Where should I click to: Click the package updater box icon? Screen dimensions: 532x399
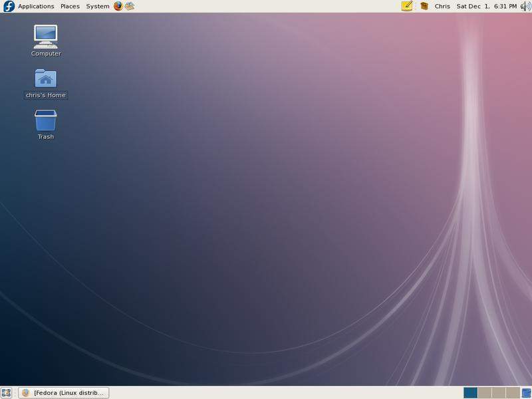tap(424, 6)
